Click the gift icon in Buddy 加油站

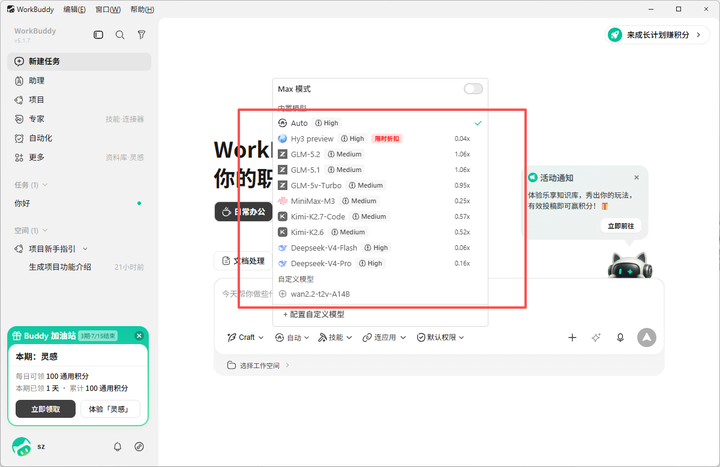tap(17, 336)
